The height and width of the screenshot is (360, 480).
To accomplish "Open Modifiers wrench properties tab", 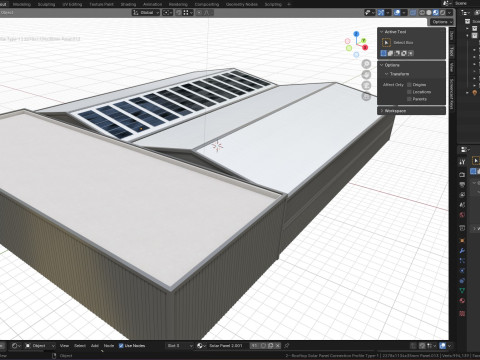I will (462, 251).
